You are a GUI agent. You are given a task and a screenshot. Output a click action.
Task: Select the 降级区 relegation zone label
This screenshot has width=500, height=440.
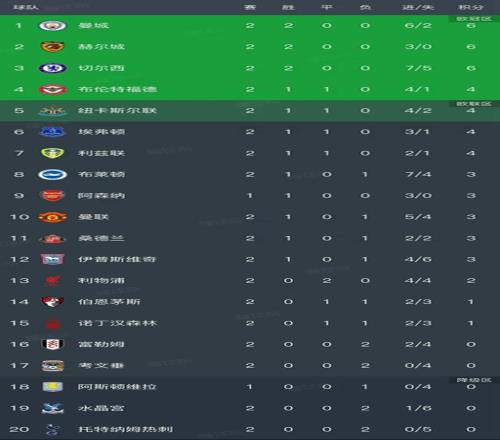(474, 380)
